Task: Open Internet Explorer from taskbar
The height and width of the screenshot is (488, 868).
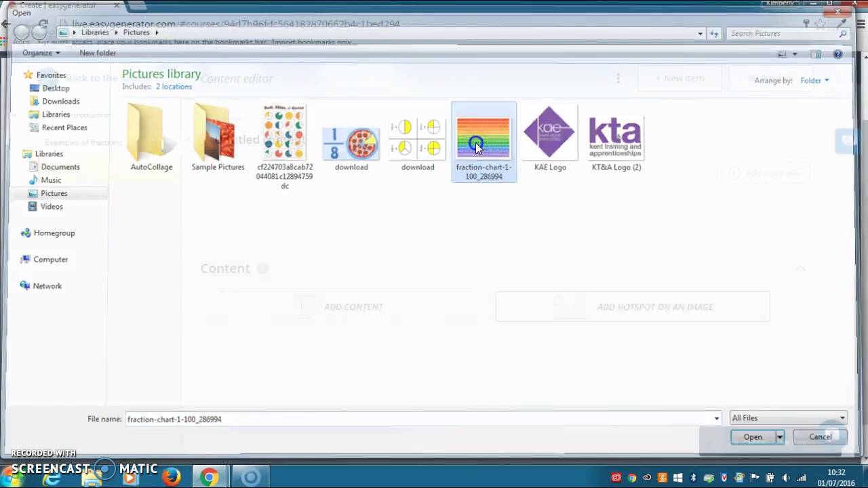Action: [51, 479]
